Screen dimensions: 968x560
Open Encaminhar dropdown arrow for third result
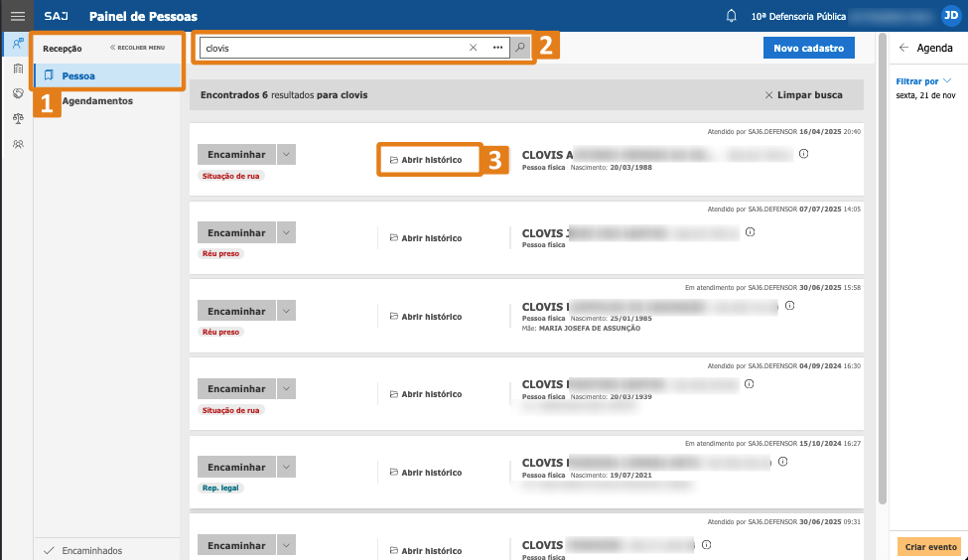[286, 311]
